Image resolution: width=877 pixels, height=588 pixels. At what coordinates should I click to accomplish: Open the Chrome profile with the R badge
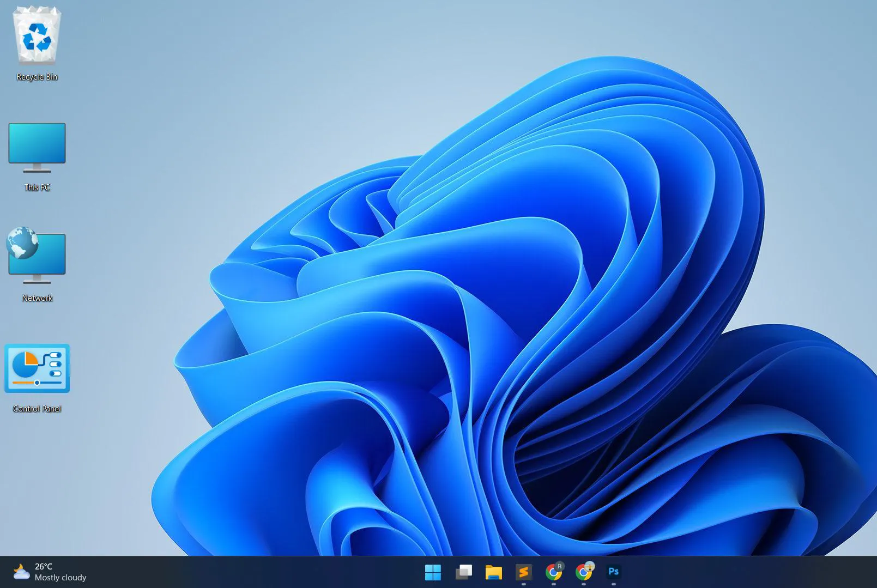point(554,573)
